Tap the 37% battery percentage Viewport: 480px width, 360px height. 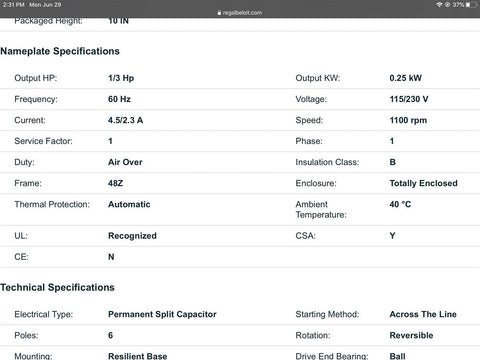click(x=458, y=5)
